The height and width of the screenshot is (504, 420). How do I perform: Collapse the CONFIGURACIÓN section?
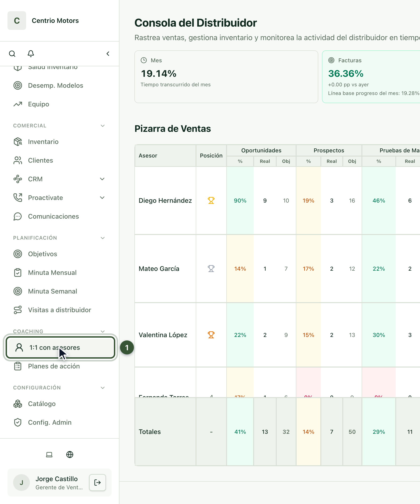[103, 388]
